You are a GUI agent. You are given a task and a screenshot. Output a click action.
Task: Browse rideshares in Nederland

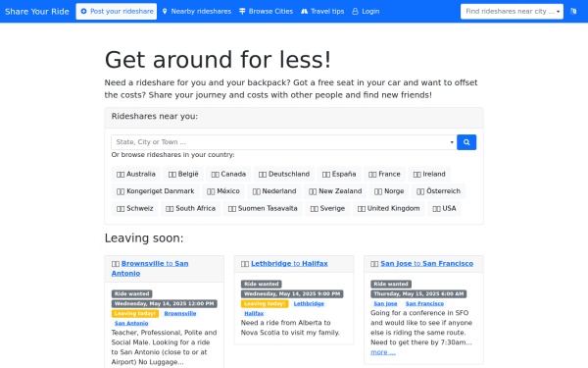(x=274, y=191)
